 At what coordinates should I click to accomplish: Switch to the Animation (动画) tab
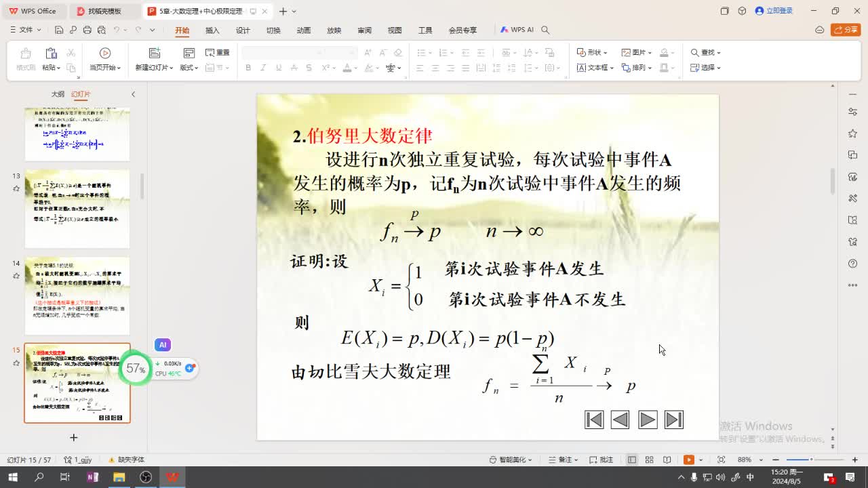[304, 30]
